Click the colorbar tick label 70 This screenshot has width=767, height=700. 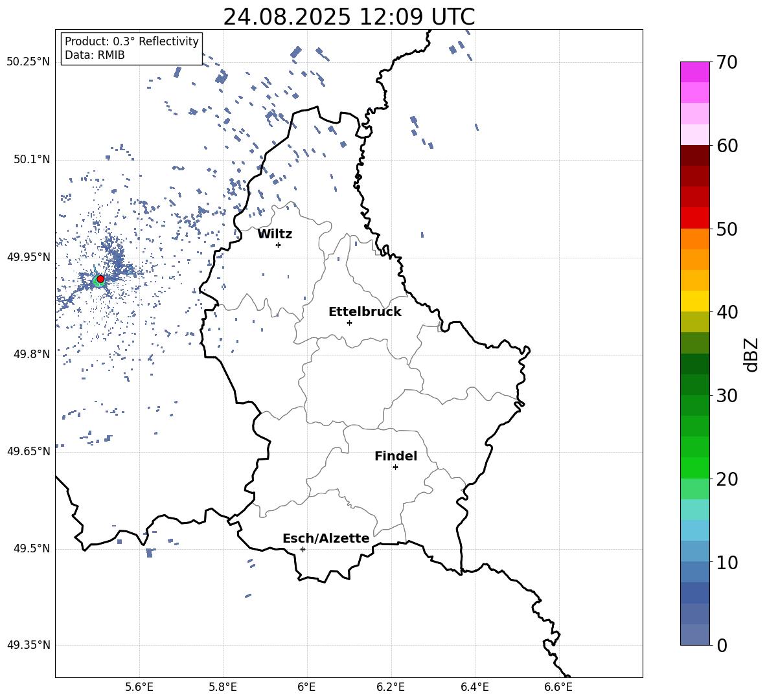(x=727, y=63)
